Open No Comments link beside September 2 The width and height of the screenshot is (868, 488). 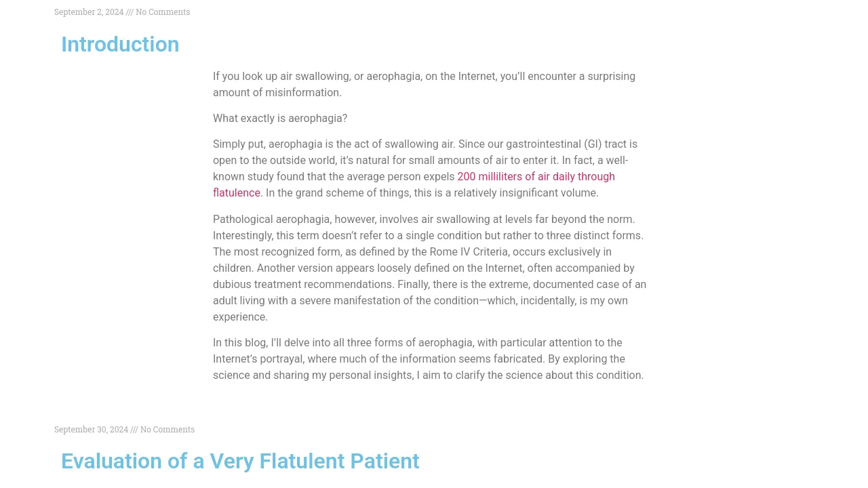tap(163, 12)
